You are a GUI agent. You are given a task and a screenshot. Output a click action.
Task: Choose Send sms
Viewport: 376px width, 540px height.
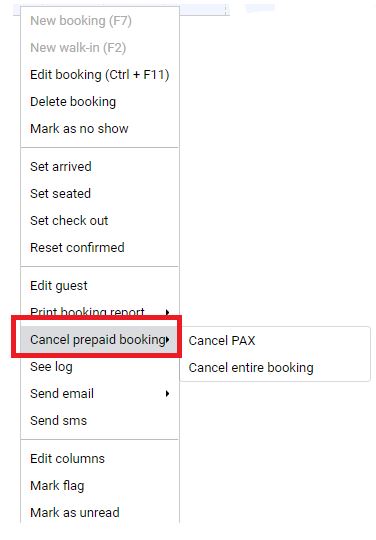tap(100, 420)
